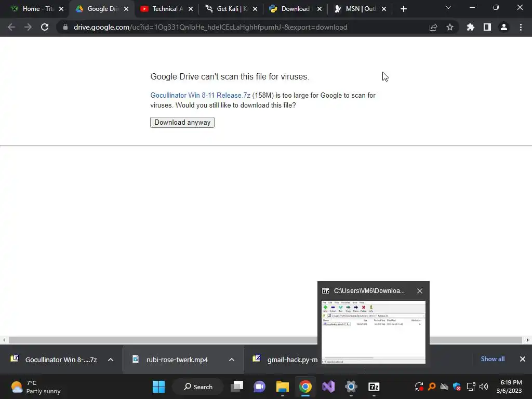The height and width of the screenshot is (399, 532).
Task: Go back to the previous page
Action: [x=11, y=27]
